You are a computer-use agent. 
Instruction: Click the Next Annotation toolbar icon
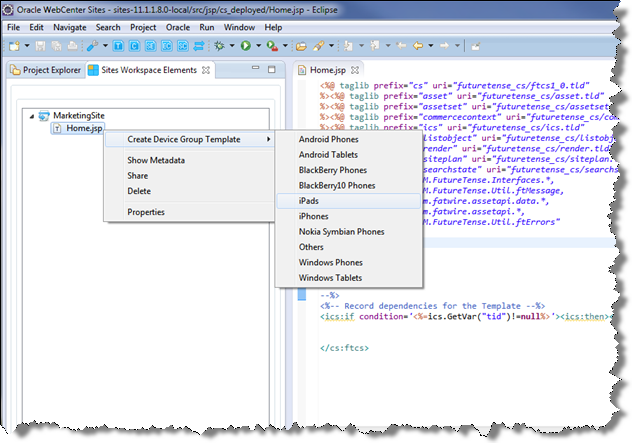click(x=348, y=46)
